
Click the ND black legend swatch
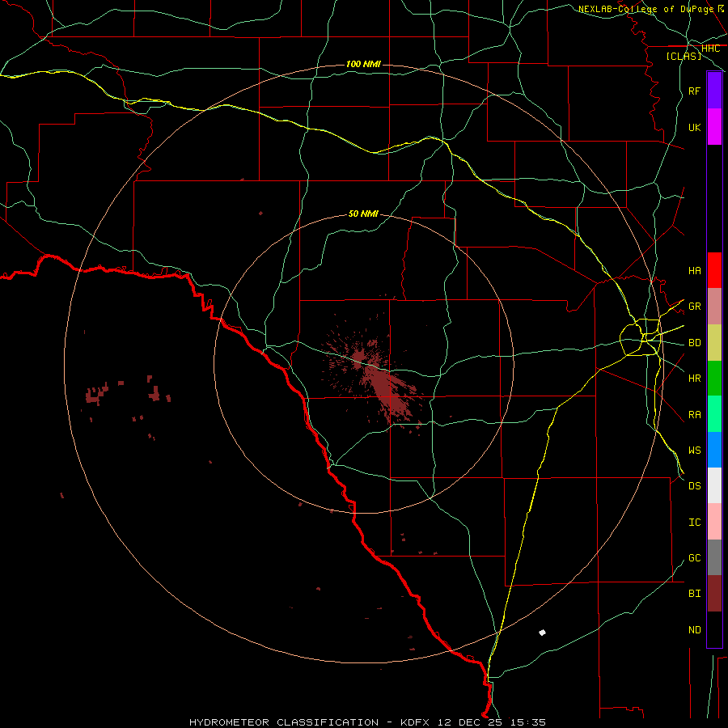[714, 629]
